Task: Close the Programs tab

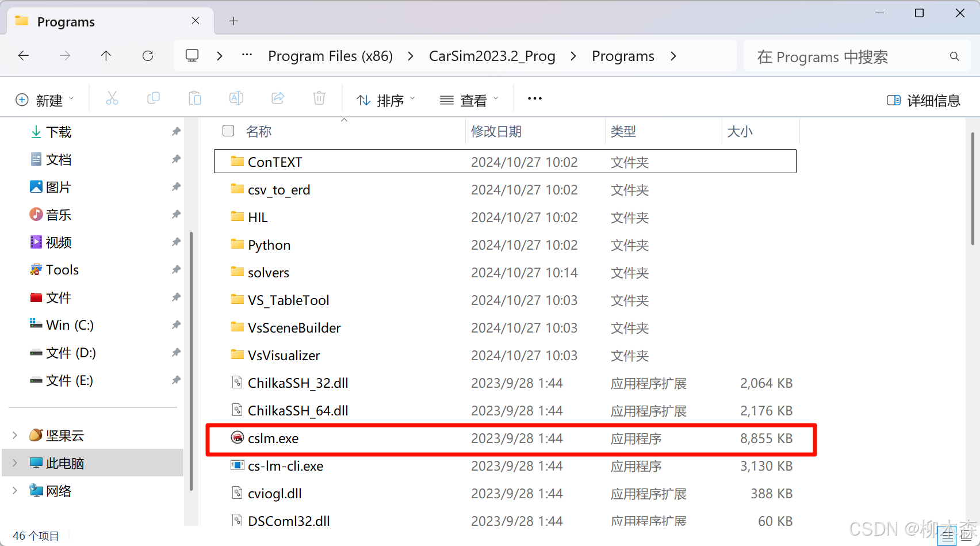Action: click(x=196, y=21)
